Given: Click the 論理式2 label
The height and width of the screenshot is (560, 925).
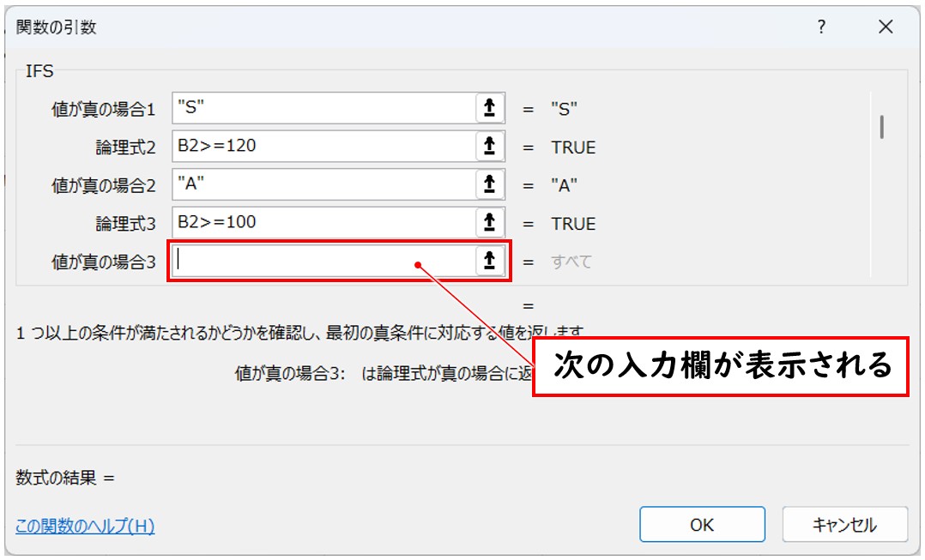Looking at the screenshot, I should [x=125, y=148].
